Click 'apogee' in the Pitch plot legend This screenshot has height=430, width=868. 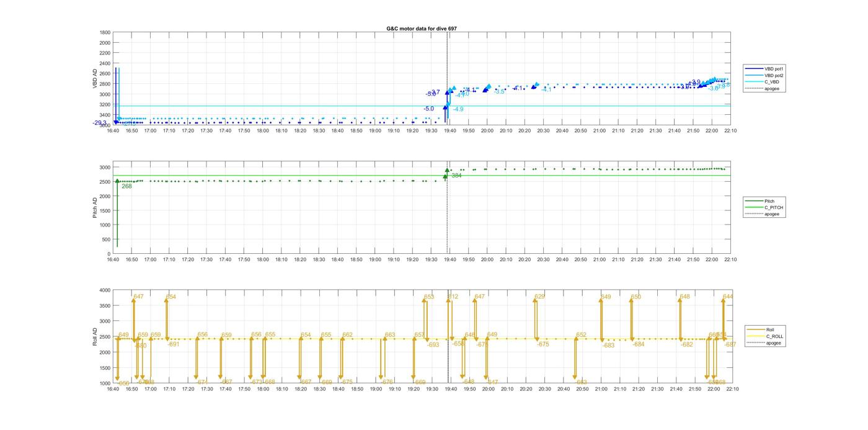[763, 214]
